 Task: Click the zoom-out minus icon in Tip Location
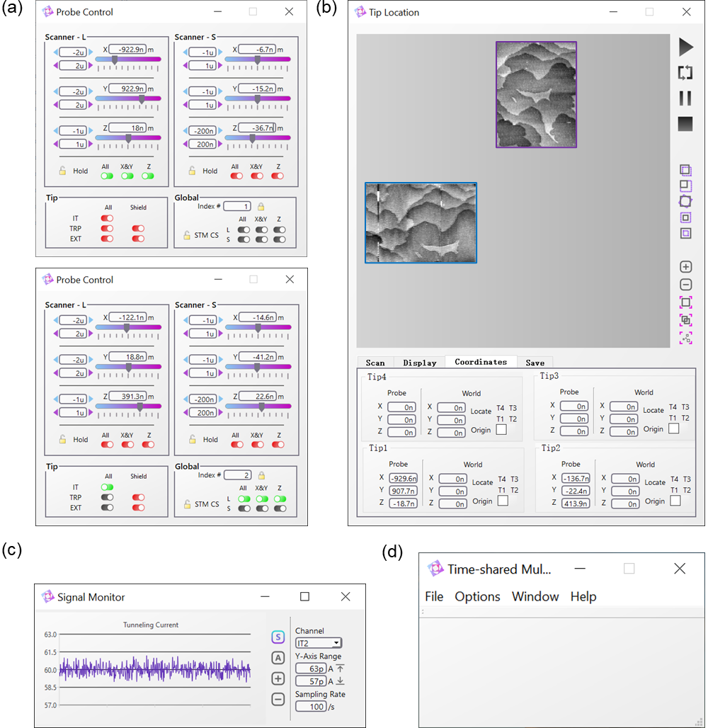[686, 285]
